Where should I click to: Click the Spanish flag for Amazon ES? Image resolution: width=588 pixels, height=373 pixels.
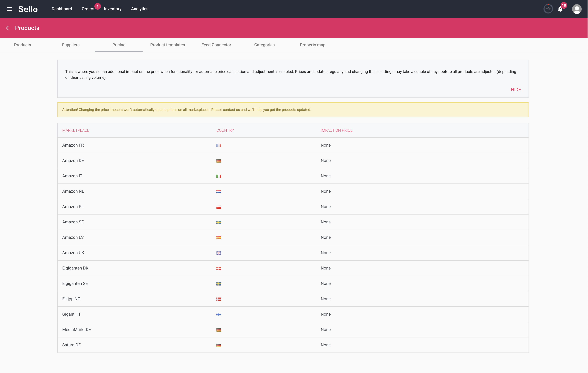tap(219, 238)
